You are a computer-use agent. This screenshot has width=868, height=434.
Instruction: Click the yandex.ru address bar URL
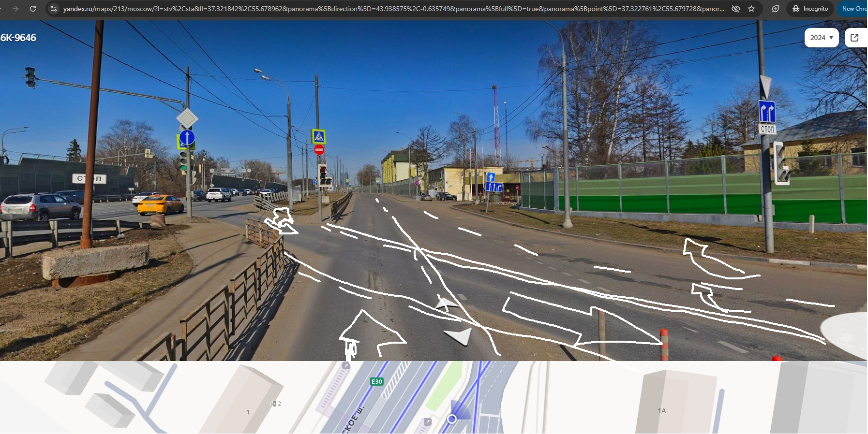click(x=393, y=9)
